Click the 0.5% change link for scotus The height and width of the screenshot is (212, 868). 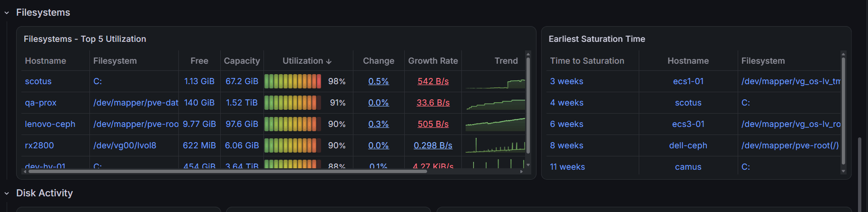pos(379,81)
